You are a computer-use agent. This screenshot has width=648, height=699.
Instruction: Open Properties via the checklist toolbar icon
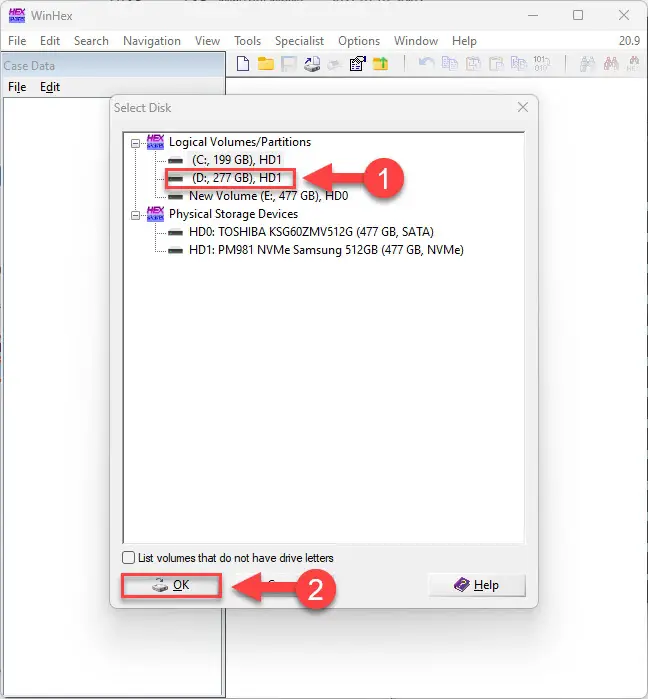(357, 64)
